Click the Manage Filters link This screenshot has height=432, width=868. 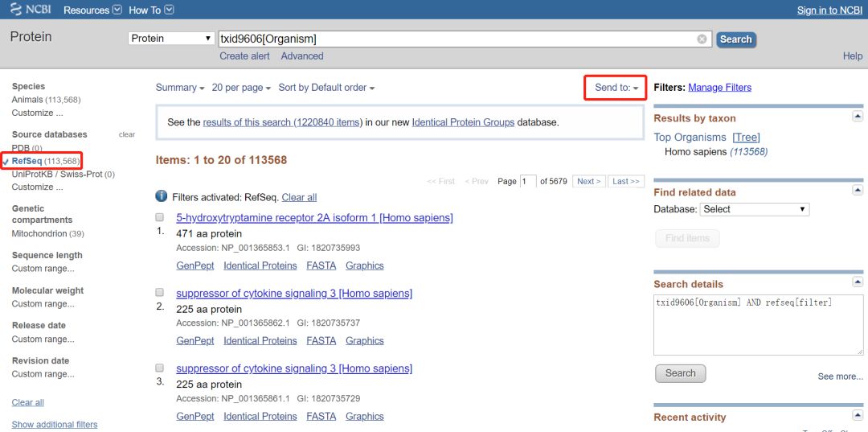(x=719, y=88)
